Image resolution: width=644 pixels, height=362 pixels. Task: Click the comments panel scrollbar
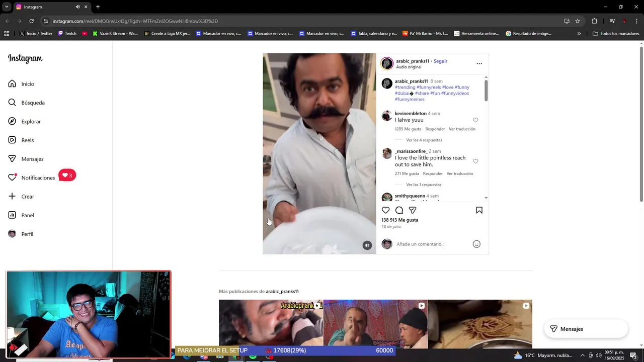[x=486, y=90]
